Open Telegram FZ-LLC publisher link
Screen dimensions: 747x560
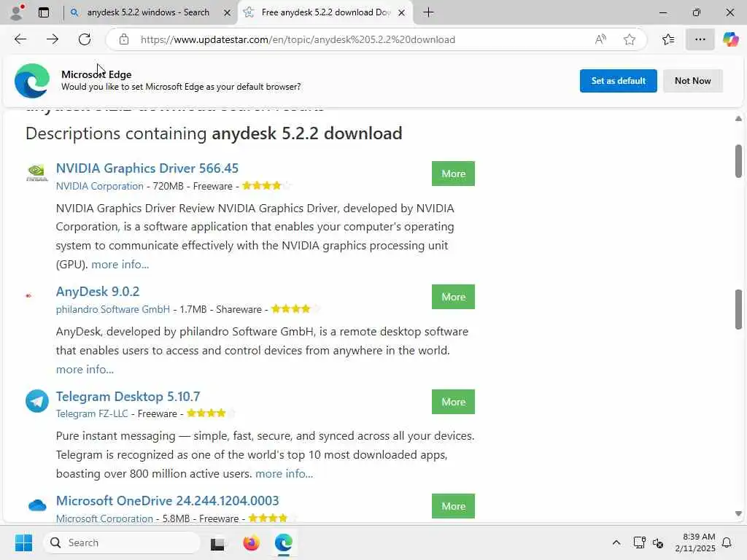coord(92,414)
